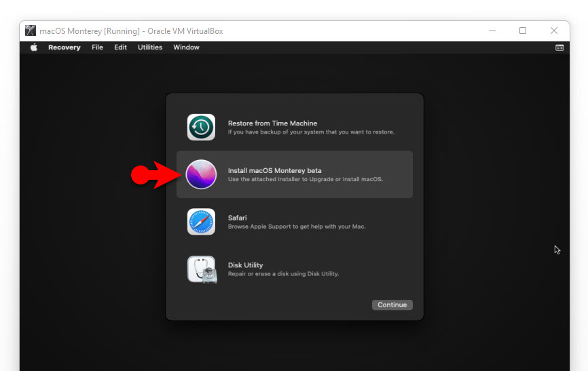Click 'Use the attached installer' description
This screenshot has height=371, width=588.
coord(306,179)
